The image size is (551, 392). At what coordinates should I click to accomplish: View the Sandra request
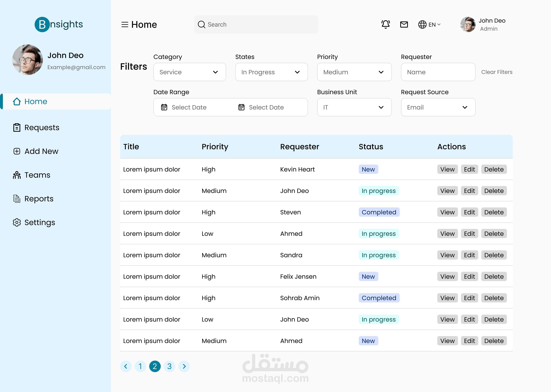[447, 255]
